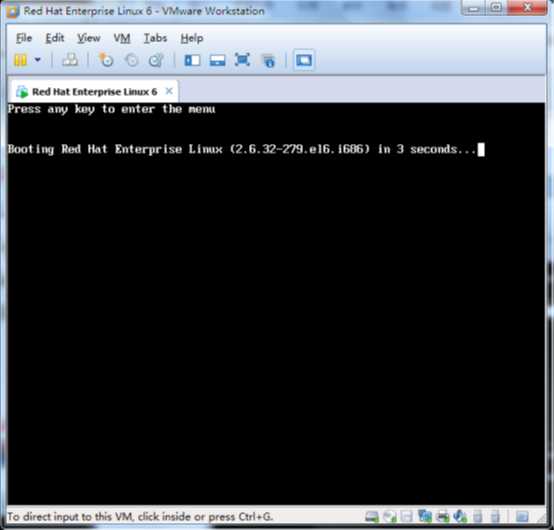Open the Tabs menu
The image size is (554, 530).
[x=155, y=38]
